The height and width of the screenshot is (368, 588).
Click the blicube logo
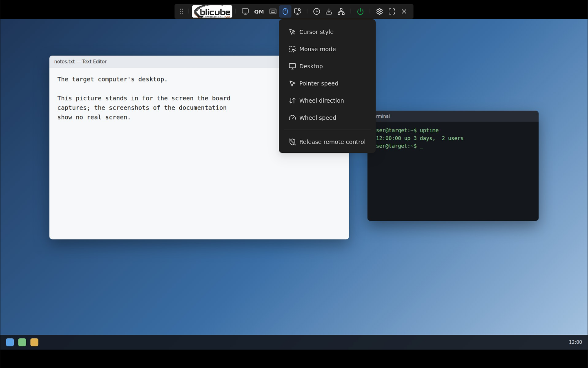[x=212, y=11]
